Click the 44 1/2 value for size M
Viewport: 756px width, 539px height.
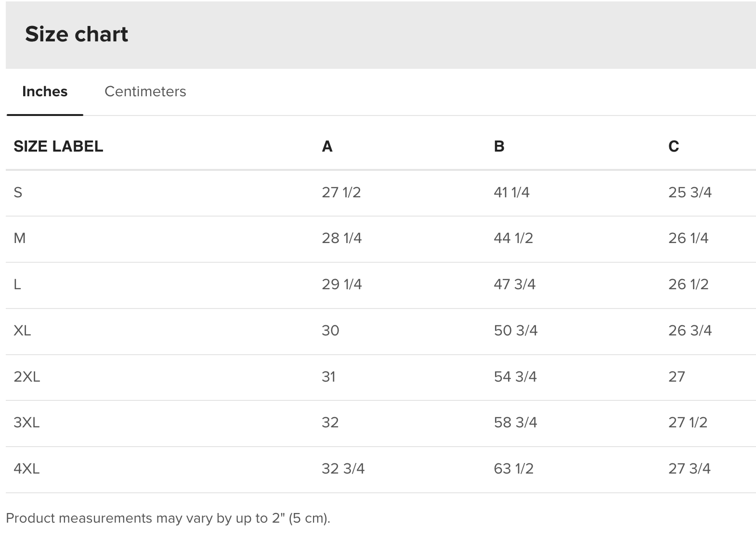[514, 238]
